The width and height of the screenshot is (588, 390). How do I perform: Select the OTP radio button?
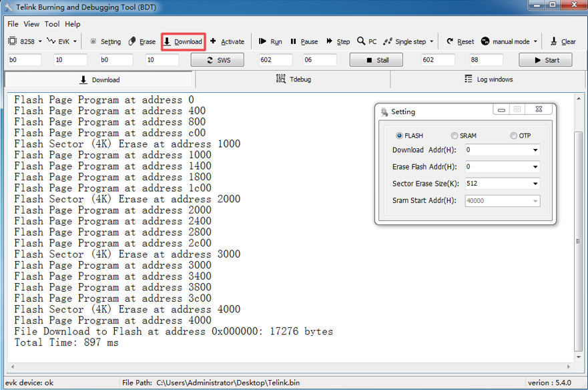point(513,136)
